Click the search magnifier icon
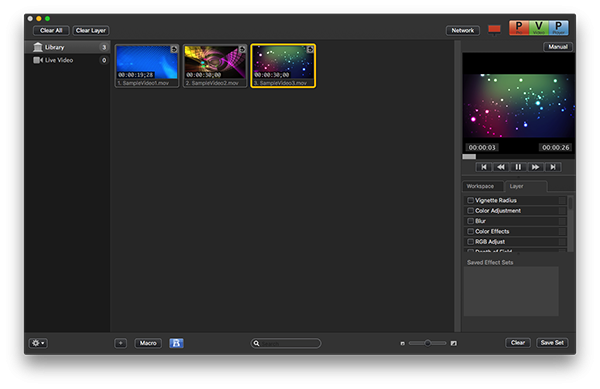 [x=256, y=343]
